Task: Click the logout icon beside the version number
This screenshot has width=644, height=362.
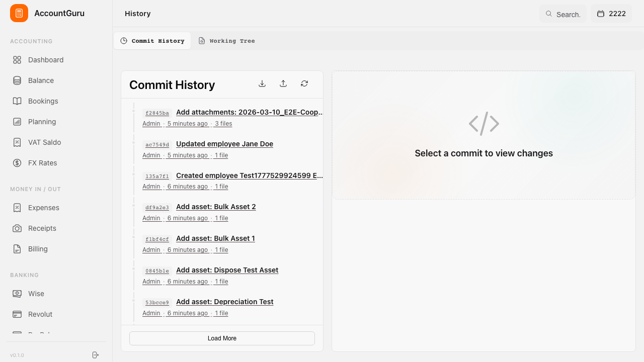Action: coord(96,355)
